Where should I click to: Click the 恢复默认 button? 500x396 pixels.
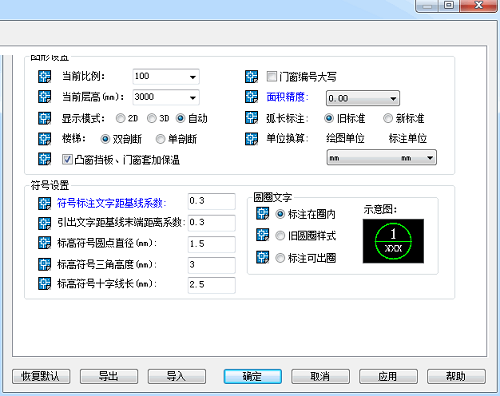point(41,377)
